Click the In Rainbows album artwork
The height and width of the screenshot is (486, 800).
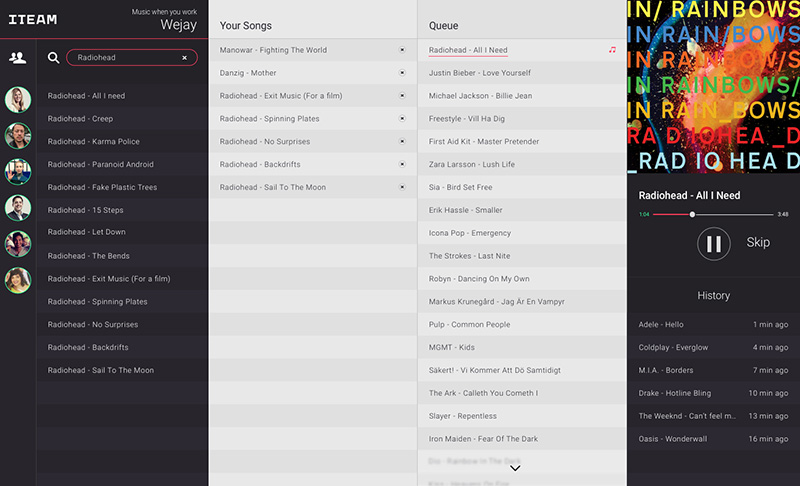click(713, 86)
